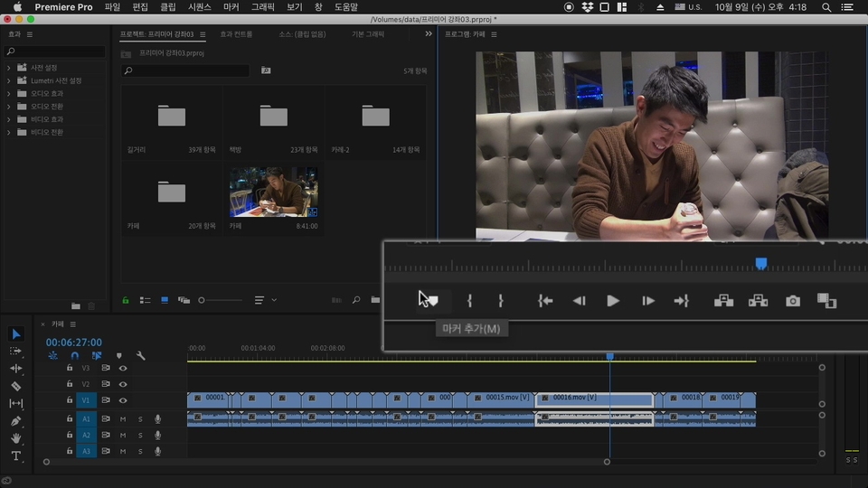Image resolution: width=868 pixels, height=488 pixels.
Task: Toggle sync lock on track A1
Action: coord(105,418)
